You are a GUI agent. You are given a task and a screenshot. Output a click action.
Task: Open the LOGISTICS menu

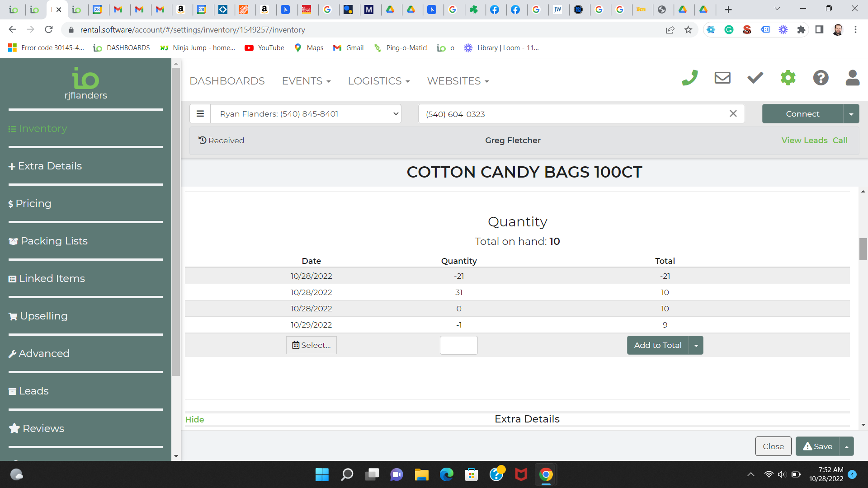(x=378, y=81)
